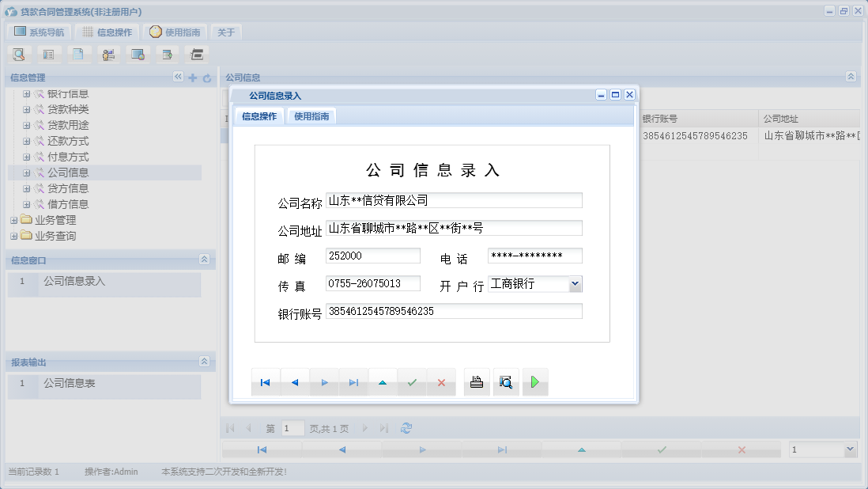Collapse the 公司信息 right panel

[851, 78]
